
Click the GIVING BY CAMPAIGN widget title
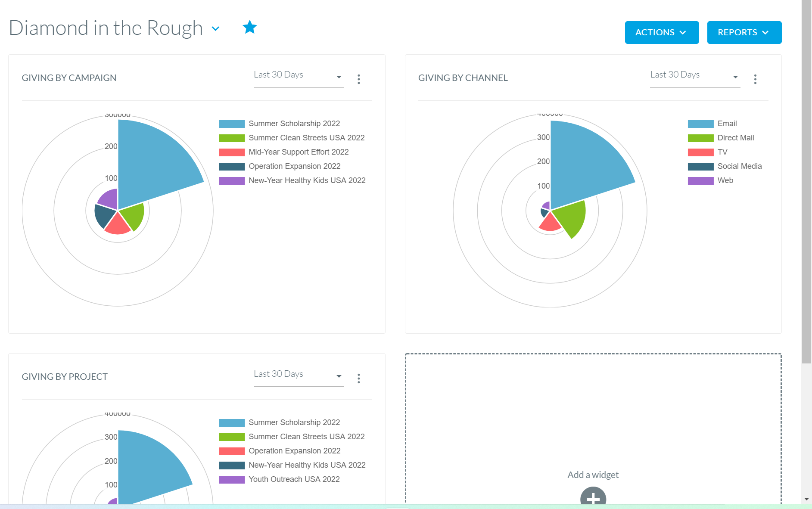click(69, 78)
